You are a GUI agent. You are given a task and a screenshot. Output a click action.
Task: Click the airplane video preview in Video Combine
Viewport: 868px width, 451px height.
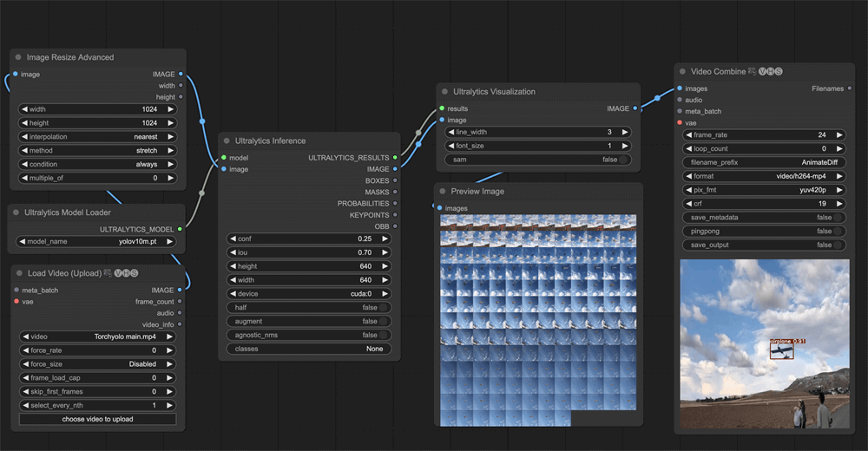[x=765, y=343]
